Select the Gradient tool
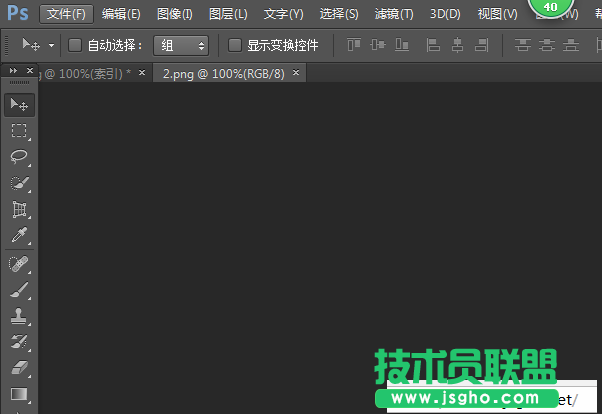Image resolution: width=602 pixels, height=414 pixels. coord(19,394)
